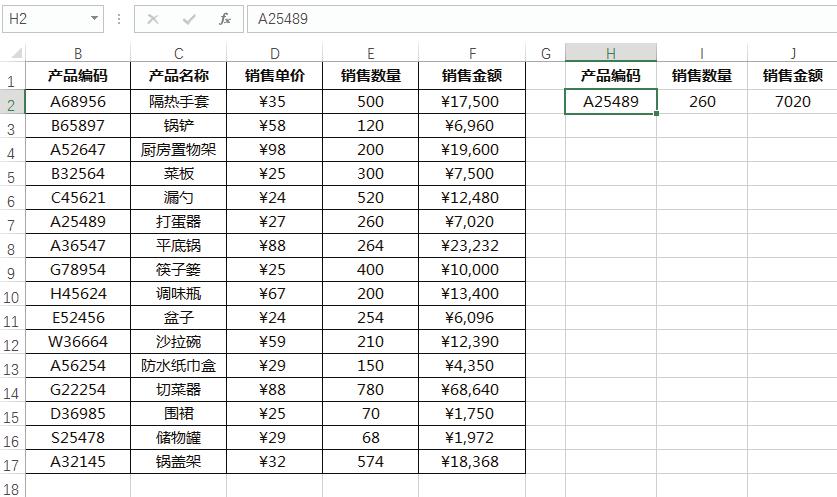837x497 pixels.
Task: Click the 销售金额 header cell in column J
Action: click(x=793, y=76)
